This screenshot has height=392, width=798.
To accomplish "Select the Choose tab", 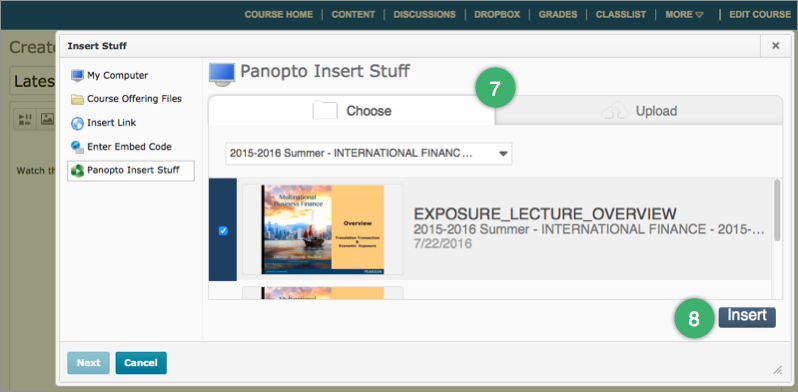I will point(352,110).
